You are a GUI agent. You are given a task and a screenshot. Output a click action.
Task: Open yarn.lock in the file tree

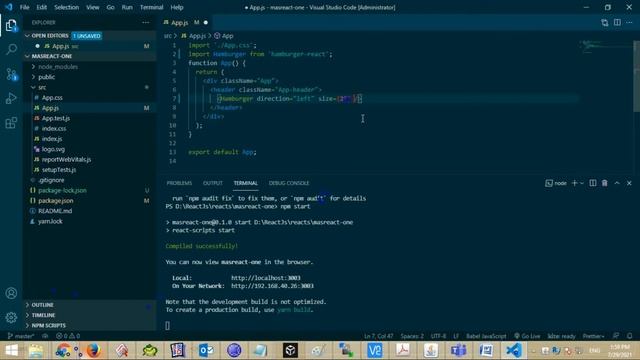[50, 221]
